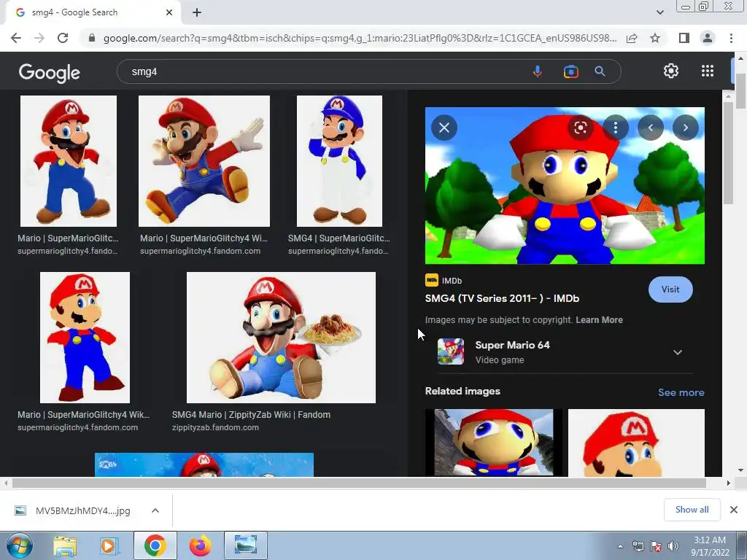
Task: Click the horizontal scrollbar
Action: click(x=359, y=483)
